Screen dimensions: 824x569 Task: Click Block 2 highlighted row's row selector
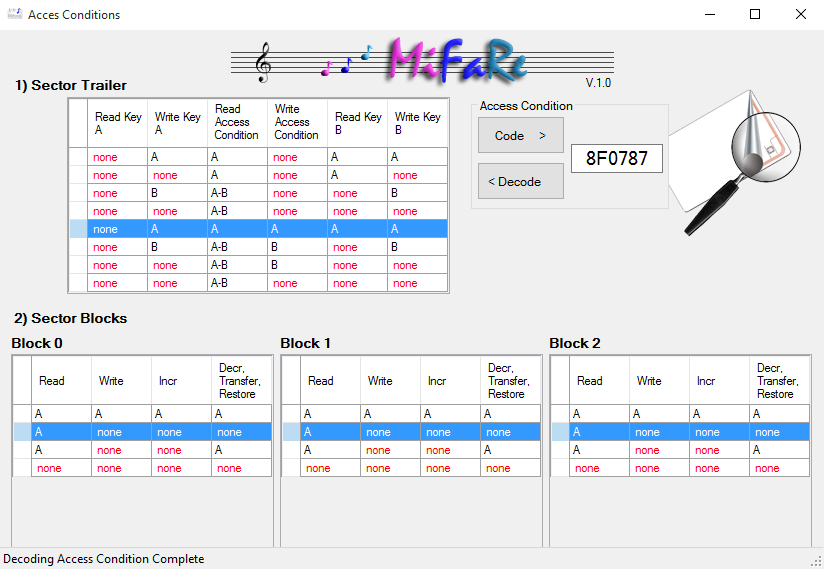[560, 432]
